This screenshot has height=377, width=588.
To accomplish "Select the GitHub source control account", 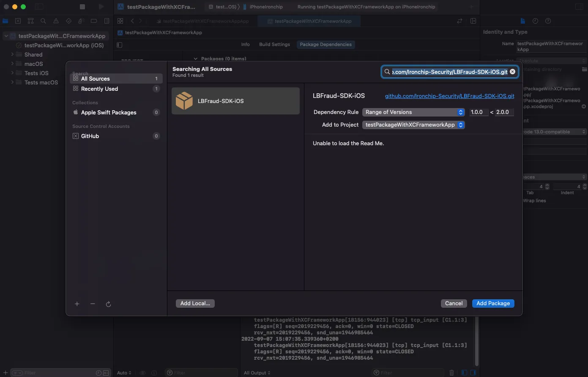I will pyautogui.click(x=116, y=136).
